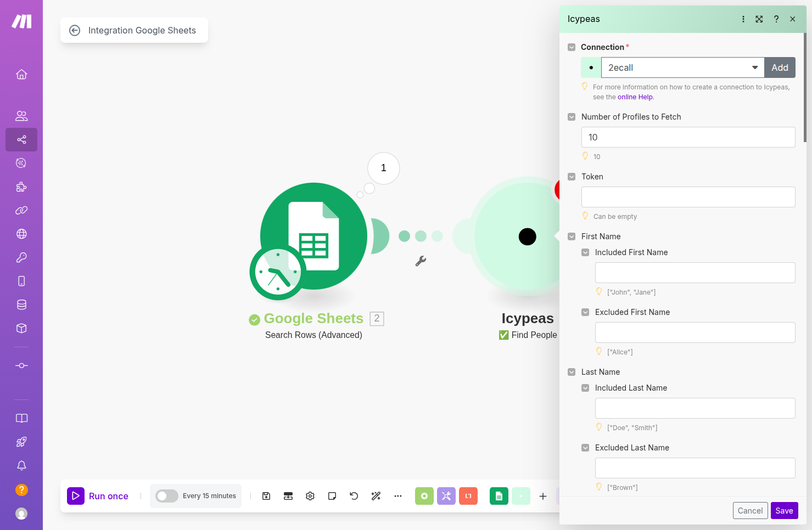This screenshot has height=530, width=812.
Task: Open the Icypeas panel three-dot menu
Action: tap(743, 19)
